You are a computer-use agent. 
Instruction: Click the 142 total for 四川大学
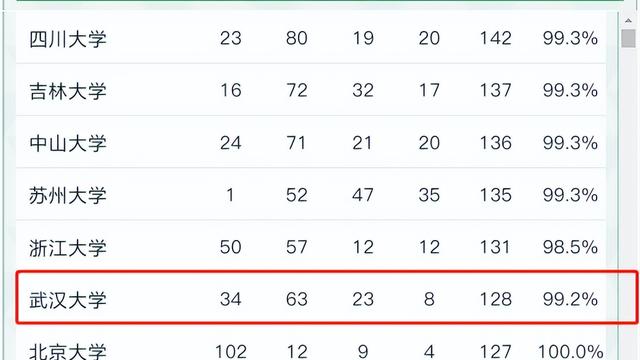tap(496, 38)
